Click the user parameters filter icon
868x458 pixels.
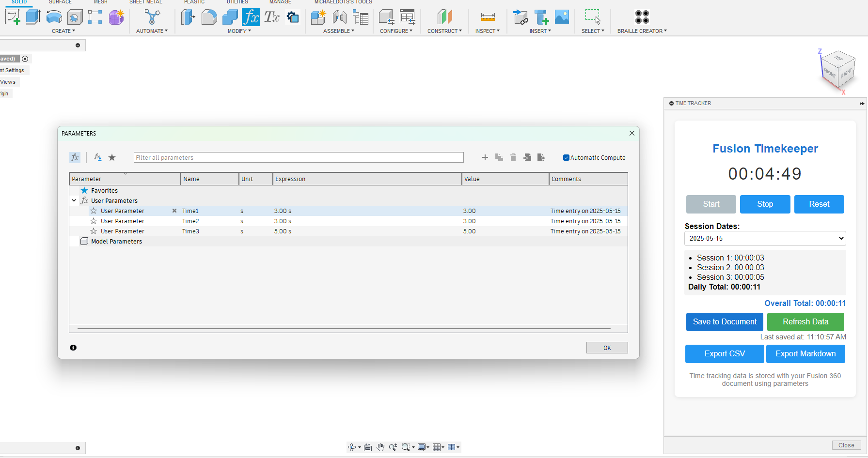click(97, 157)
